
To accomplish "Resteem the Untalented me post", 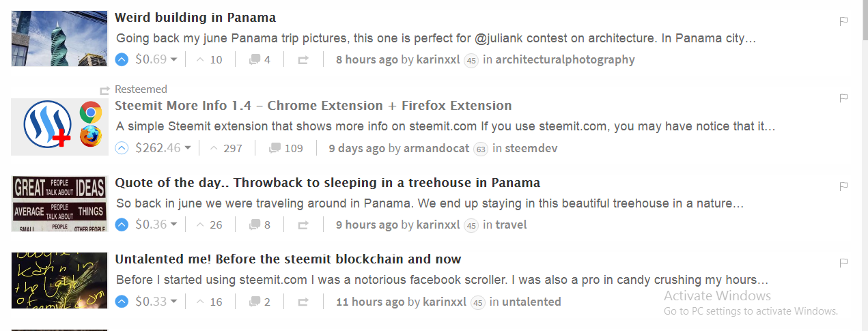I will pyautogui.click(x=303, y=302).
